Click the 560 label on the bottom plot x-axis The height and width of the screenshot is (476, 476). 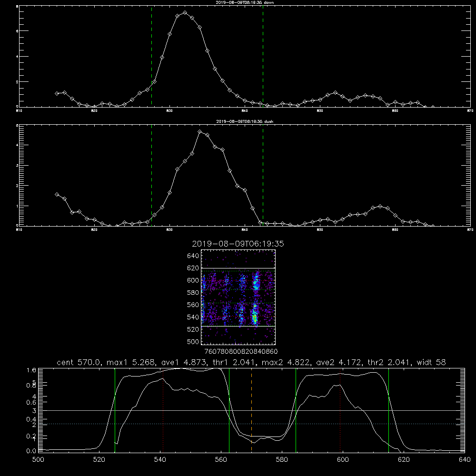(221, 460)
